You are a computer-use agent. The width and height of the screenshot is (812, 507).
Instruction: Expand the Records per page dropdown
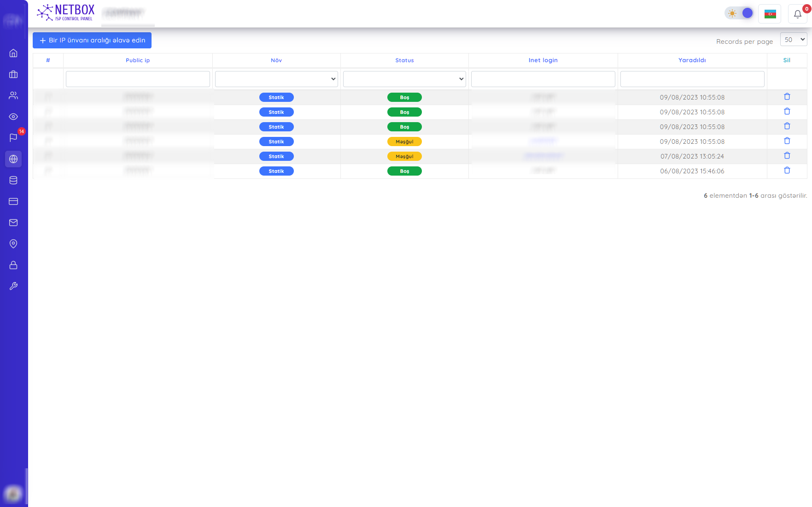coord(793,40)
